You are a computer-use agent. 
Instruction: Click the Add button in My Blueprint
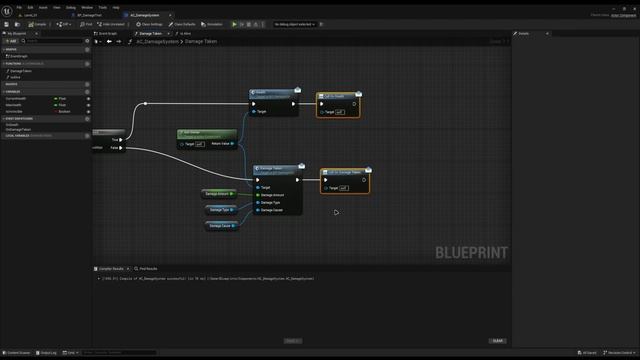point(11,41)
